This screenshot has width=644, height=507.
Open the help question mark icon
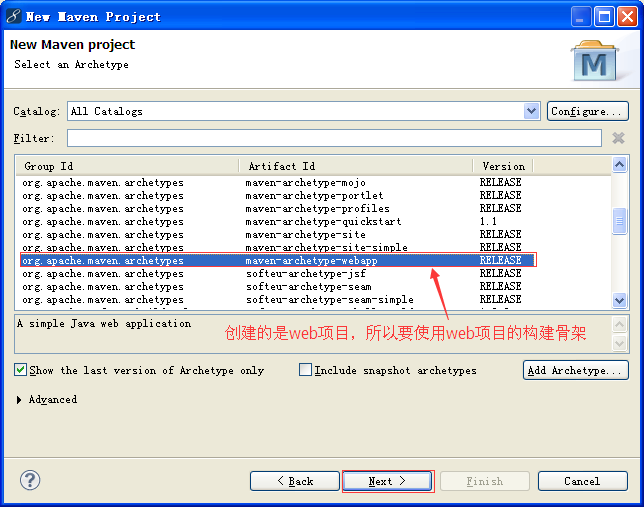[x=30, y=480]
